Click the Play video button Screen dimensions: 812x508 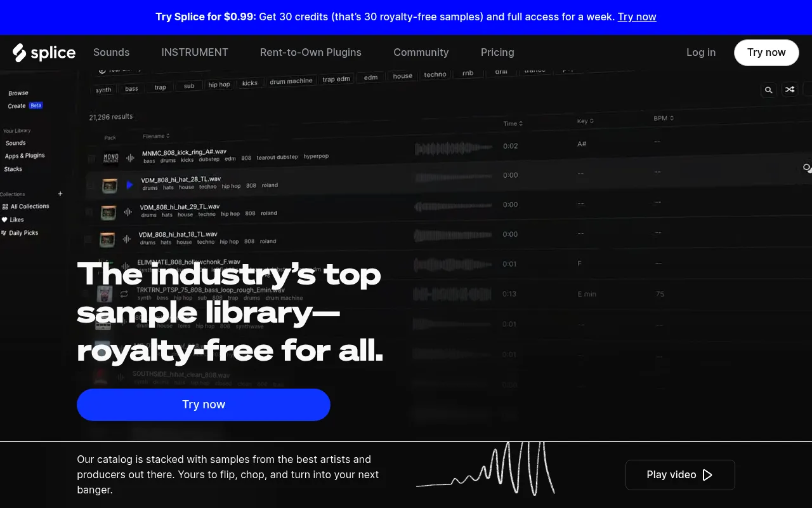click(680, 475)
